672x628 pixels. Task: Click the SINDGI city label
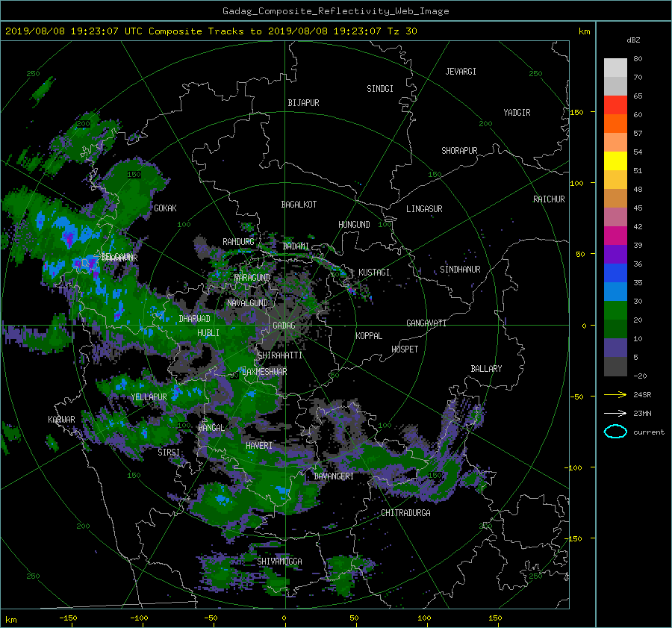click(380, 89)
